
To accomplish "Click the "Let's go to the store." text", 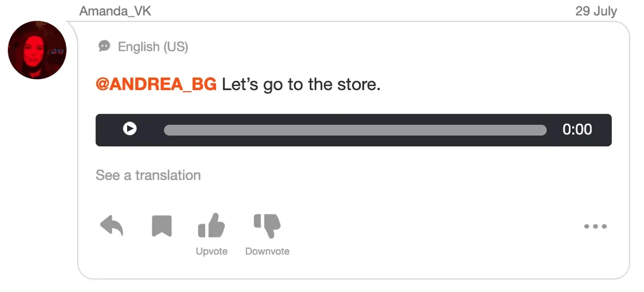I will [301, 85].
